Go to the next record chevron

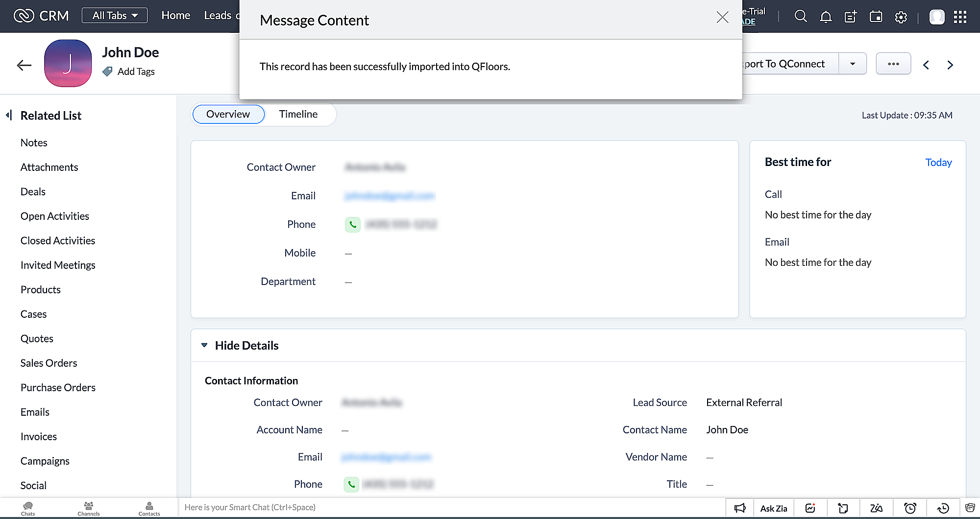pyautogui.click(x=950, y=65)
